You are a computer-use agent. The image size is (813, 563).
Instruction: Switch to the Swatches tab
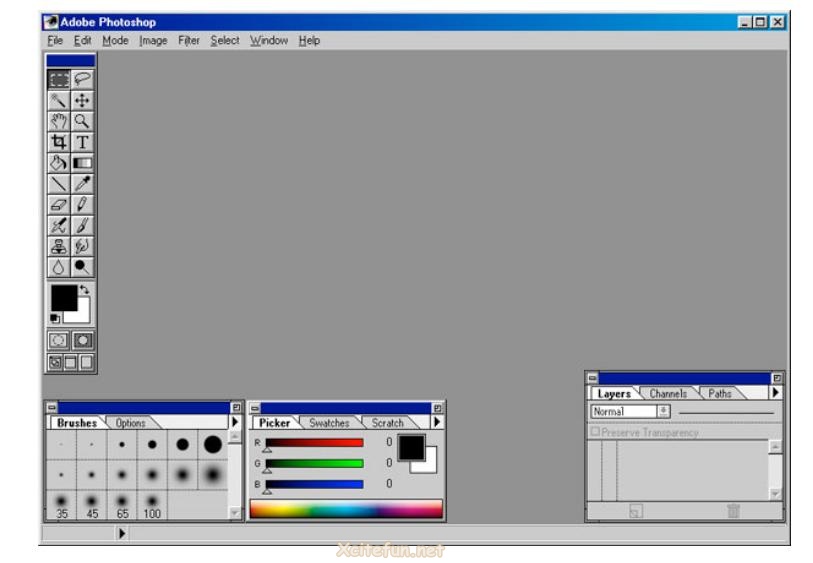click(x=329, y=423)
